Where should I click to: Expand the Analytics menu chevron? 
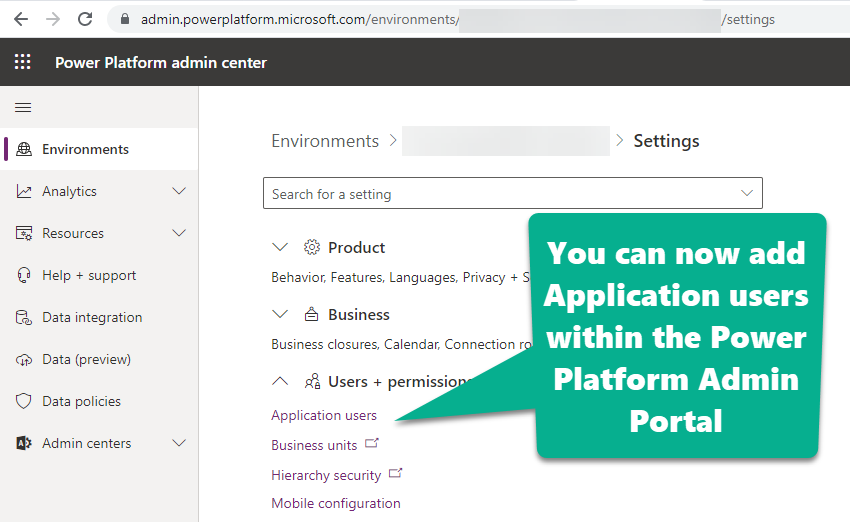coord(179,191)
